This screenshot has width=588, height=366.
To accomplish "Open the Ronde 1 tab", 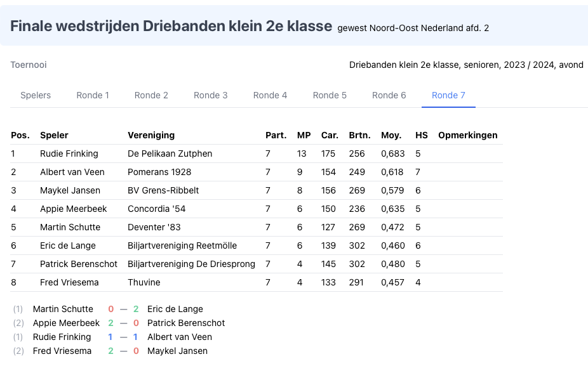I will tap(93, 95).
